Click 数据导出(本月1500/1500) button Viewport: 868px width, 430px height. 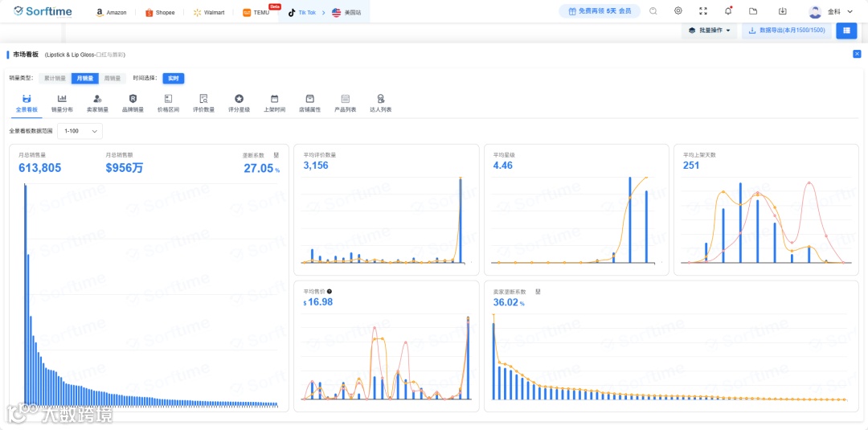(x=787, y=31)
